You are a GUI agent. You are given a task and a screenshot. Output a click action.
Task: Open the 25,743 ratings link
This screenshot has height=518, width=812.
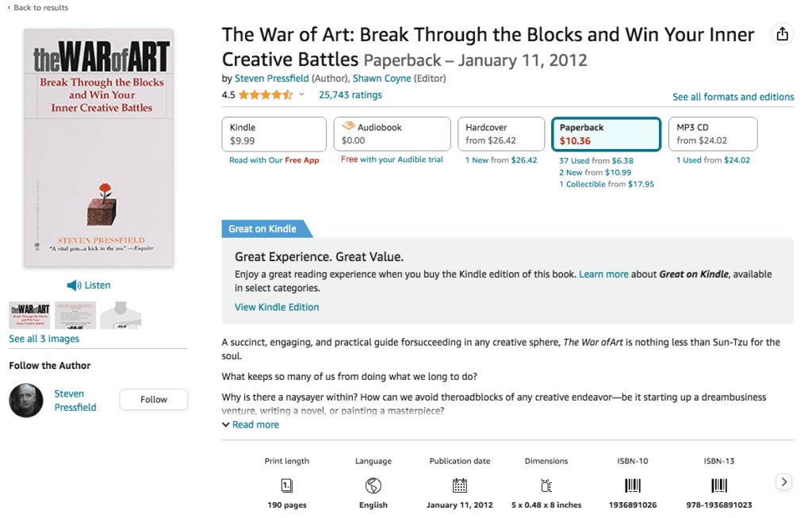point(350,94)
